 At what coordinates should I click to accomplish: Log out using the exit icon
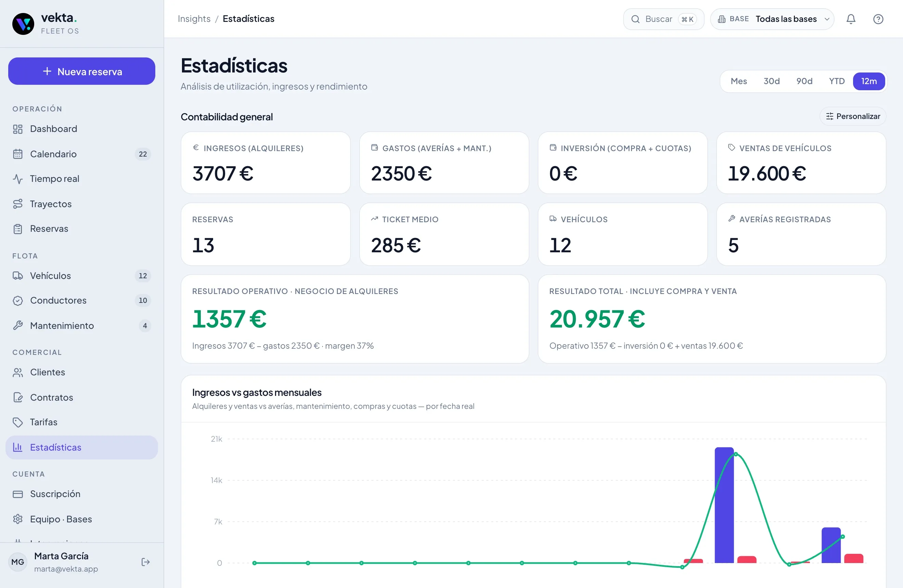pyautogui.click(x=146, y=562)
